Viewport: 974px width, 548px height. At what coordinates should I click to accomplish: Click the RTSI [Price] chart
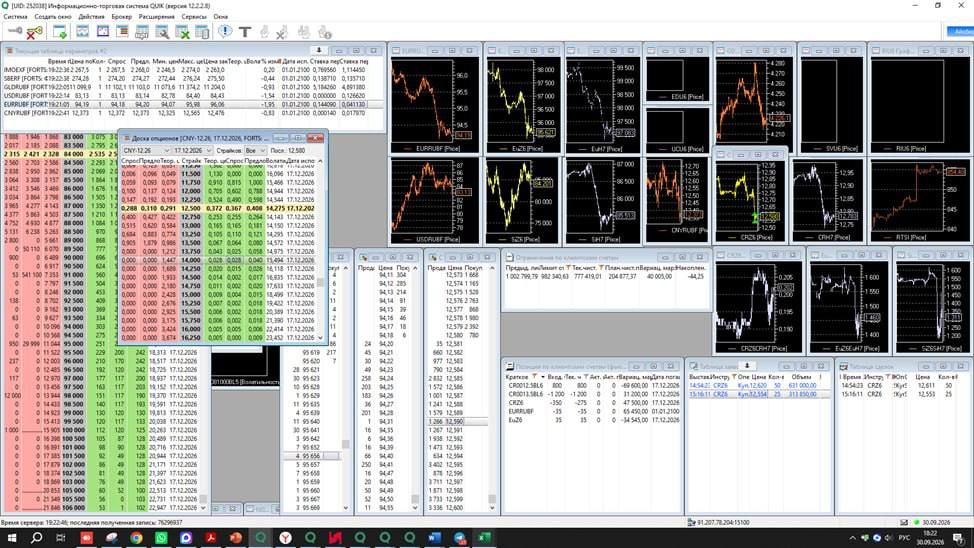(x=919, y=199)
